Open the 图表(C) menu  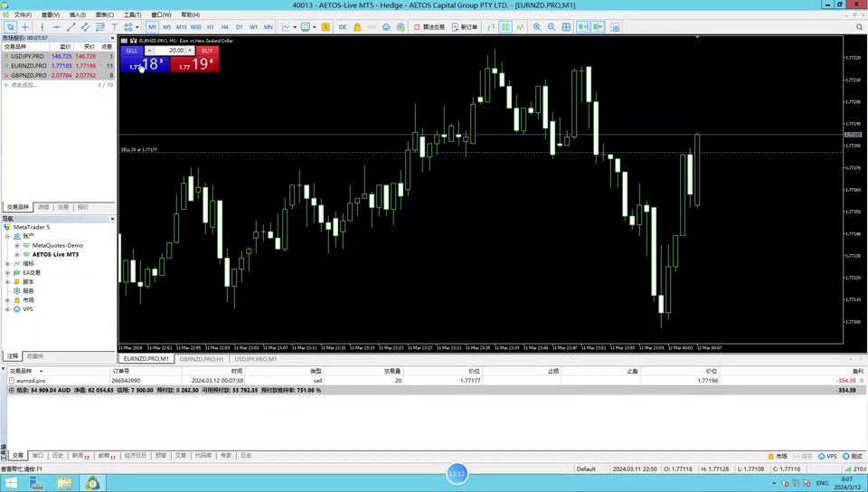pos(105,15)
